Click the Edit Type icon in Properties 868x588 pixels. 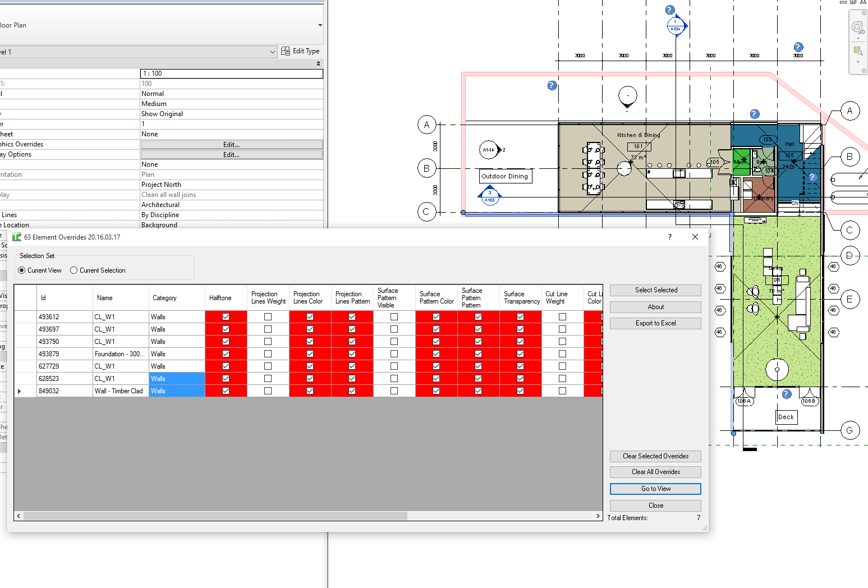[x=286, y=51]
